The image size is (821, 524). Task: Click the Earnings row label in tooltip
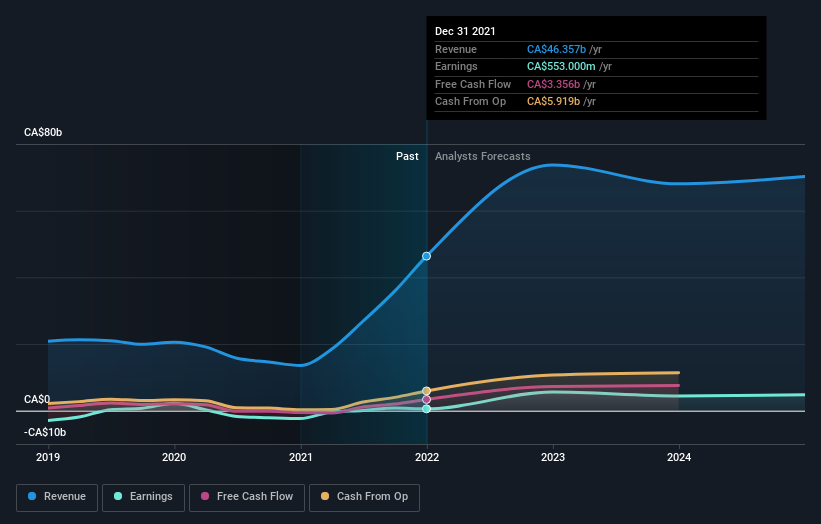pos(456,66)
